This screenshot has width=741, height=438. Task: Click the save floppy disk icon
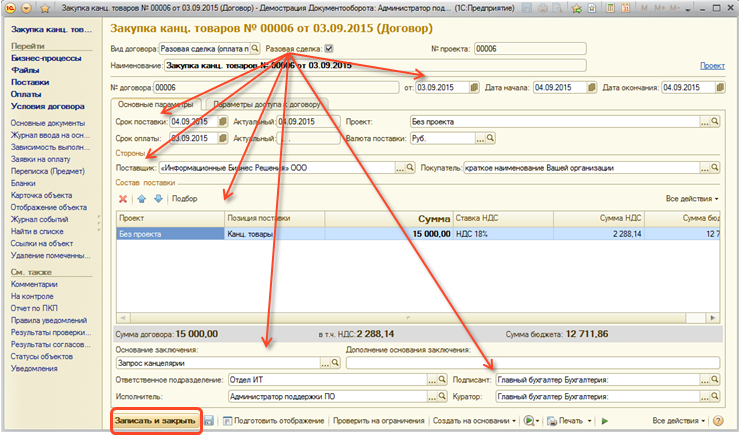tap(210, 421)
